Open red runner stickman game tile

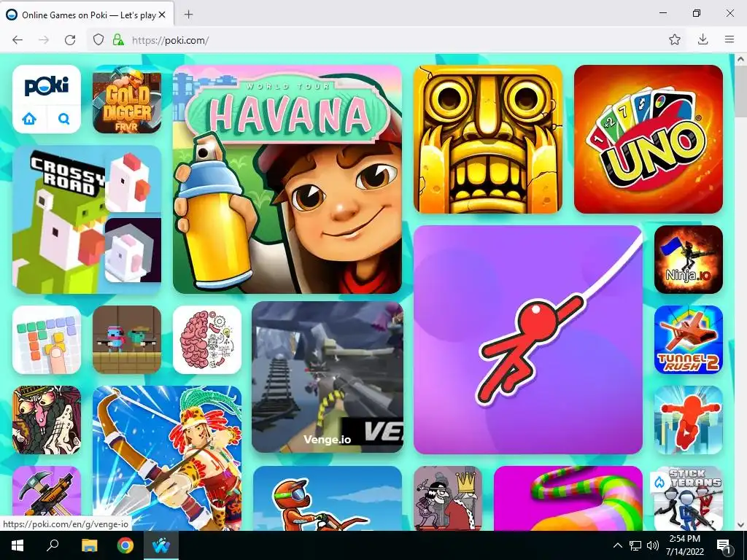tap(689, 420)
